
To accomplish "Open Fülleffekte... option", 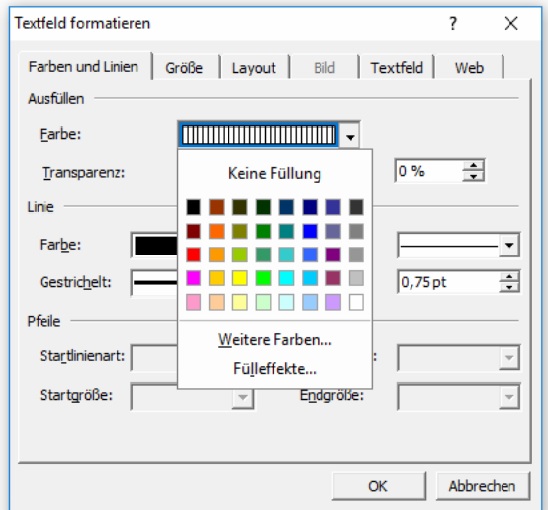I will click(x=275, y=369).
